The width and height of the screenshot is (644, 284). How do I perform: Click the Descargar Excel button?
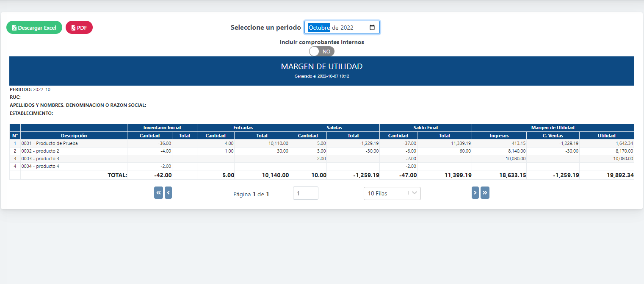pos(34,28)
